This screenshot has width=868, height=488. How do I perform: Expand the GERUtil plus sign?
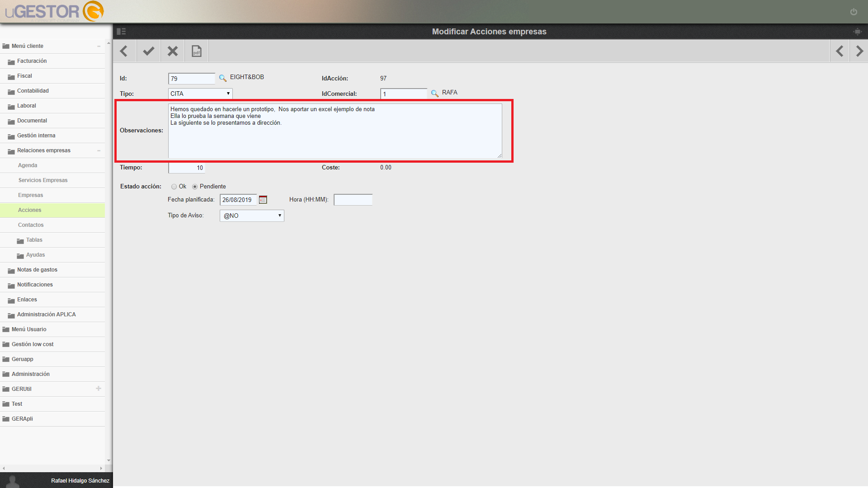click(x=99, y=389)
